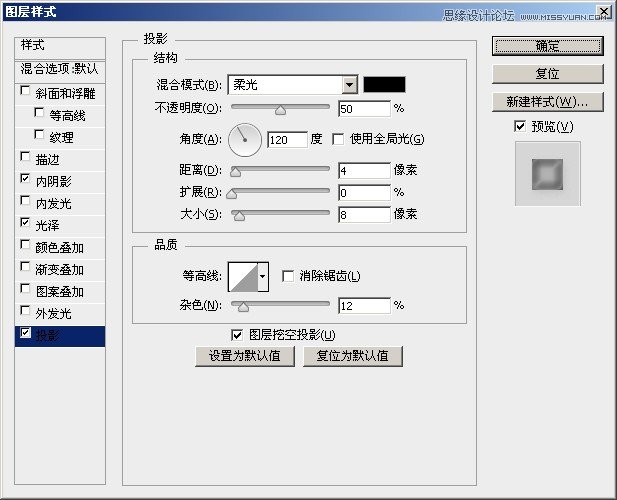Viewport: 617px width, 500px height.
Task: Toggle 使用全局光 checkbox
Action: coord(338,139)
